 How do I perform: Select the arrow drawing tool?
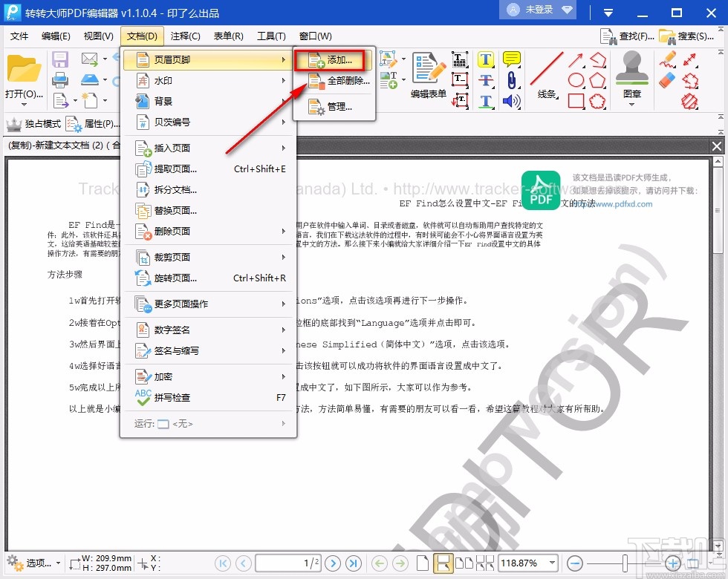tap(576, 60)
